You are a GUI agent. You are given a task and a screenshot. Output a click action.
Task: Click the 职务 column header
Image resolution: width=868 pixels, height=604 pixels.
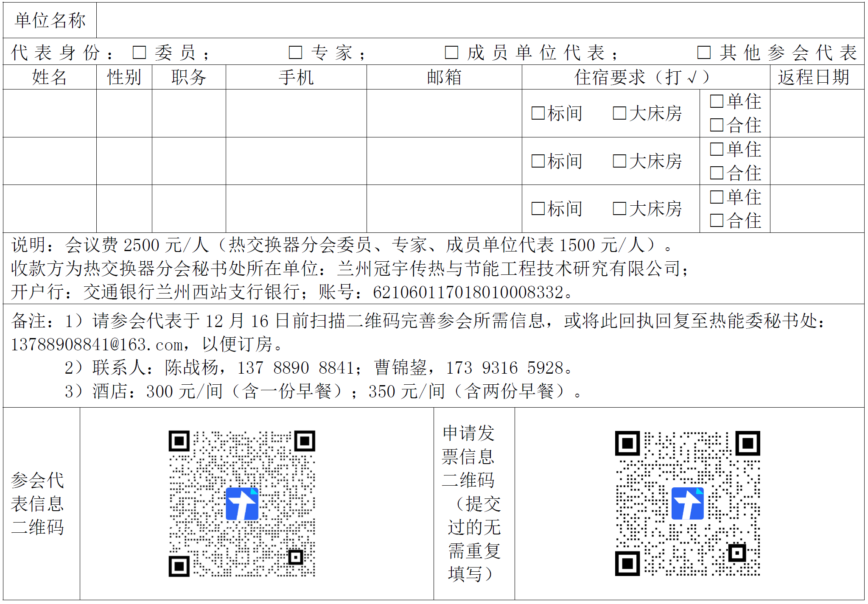coord(189,77)
